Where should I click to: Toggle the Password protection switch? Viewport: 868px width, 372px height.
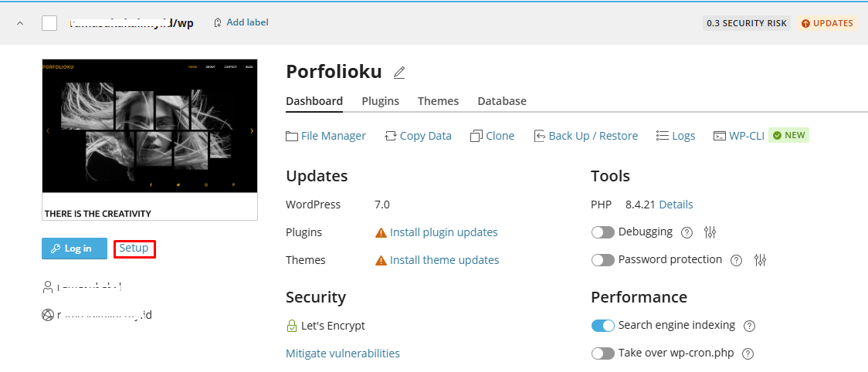[x=603, y=259]
